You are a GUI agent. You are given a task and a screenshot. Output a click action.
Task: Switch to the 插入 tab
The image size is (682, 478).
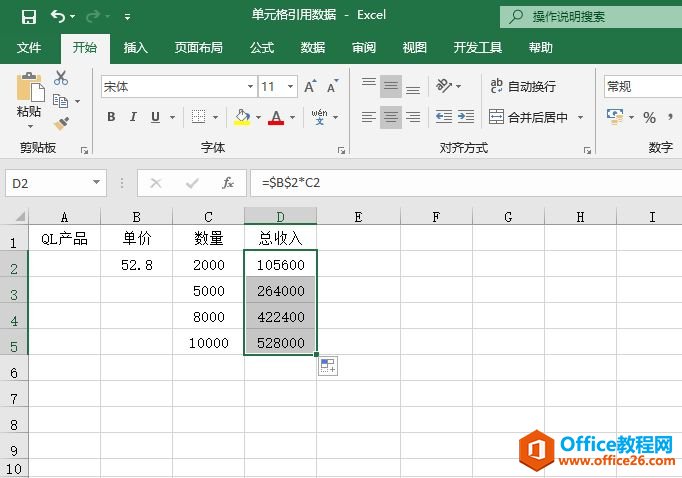point(135,47)
